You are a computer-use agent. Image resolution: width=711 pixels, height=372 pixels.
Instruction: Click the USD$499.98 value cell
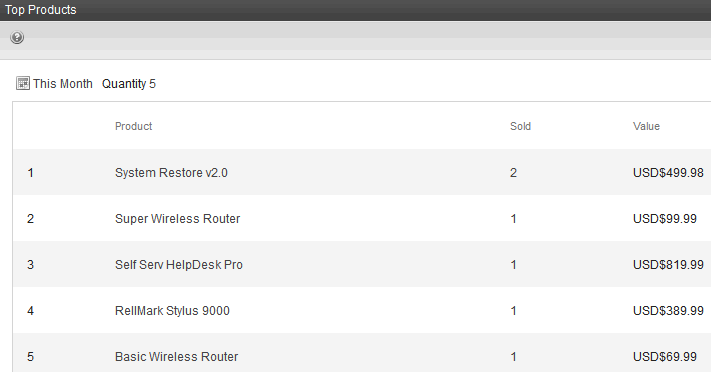[668, 173]
